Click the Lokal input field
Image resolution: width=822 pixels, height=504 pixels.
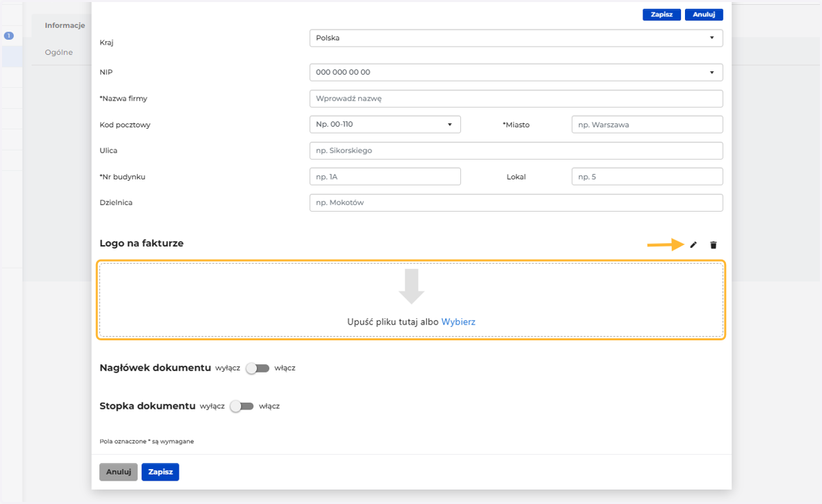click(x=647, y=177)
